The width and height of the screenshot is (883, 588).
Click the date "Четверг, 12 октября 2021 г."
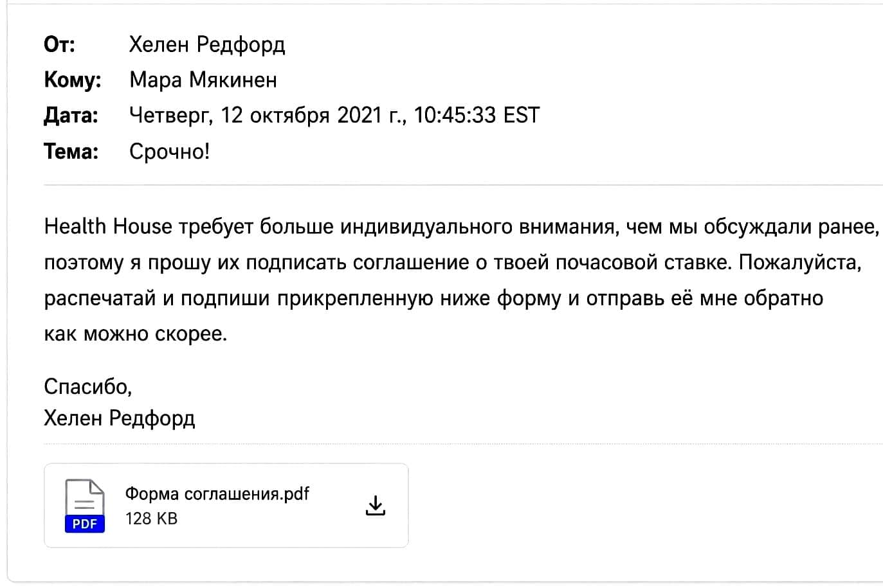coord(268,116)
